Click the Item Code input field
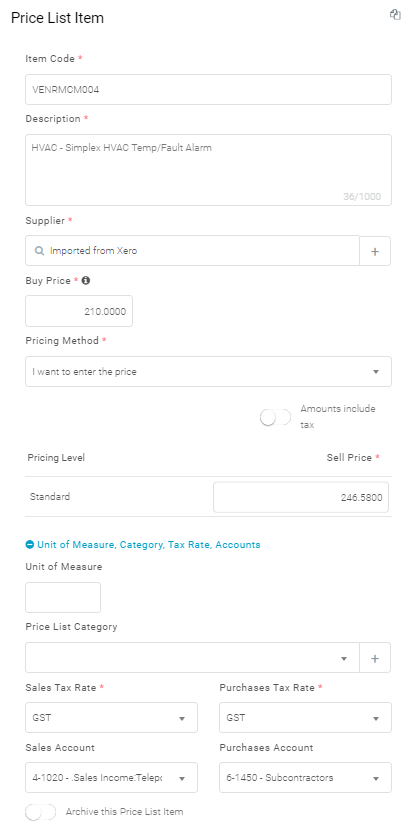Viewport: 402px width, 827px height. point(208,90)
